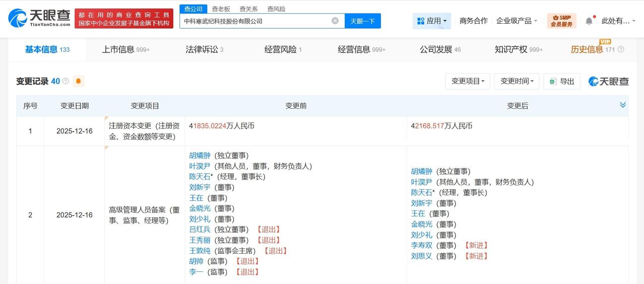Image resolution: width=644 pixels, height=284 pixels.
Task: Open 胡帅 supervisor link
Action: (x=197, y=261)
